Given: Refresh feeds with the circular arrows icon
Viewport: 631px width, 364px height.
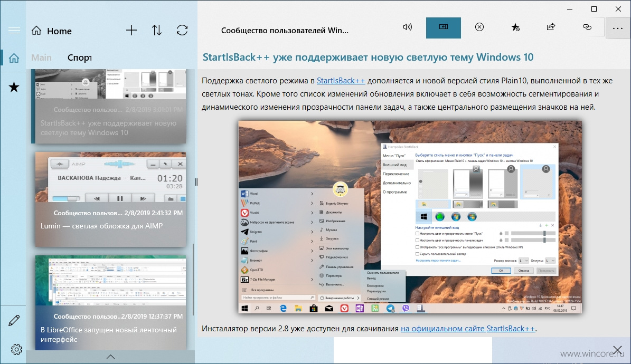Looking at the screenshot, I should [182, 30].
